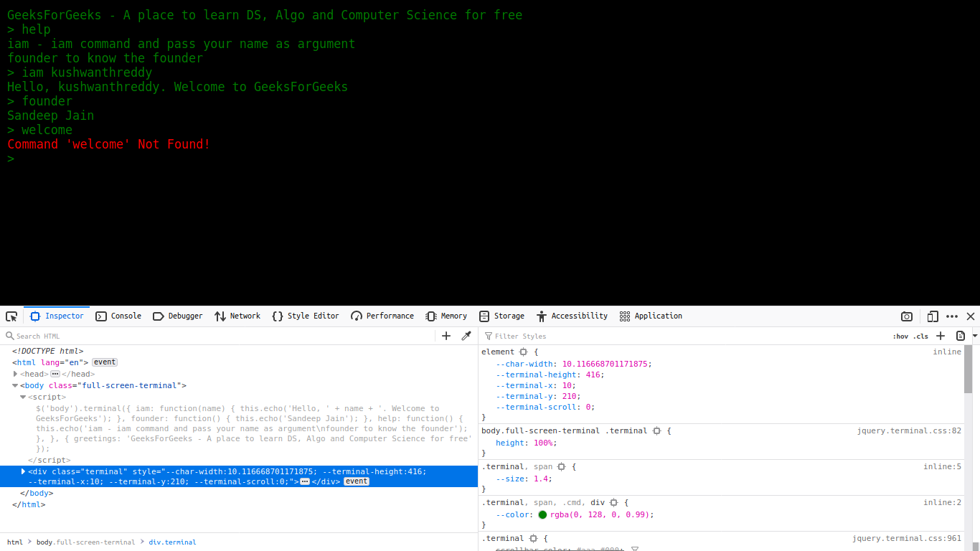Click the GeeksForGeeks greeting line in terminal
Viewport: 980px width, 551px height.
[265, 15]
